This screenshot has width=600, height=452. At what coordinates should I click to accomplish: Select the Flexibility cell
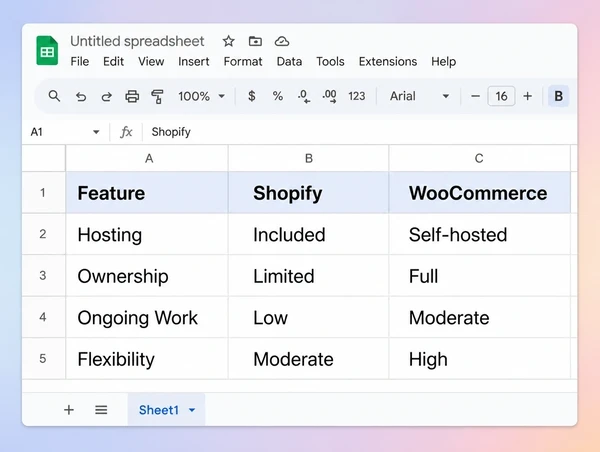coord(147,358)
